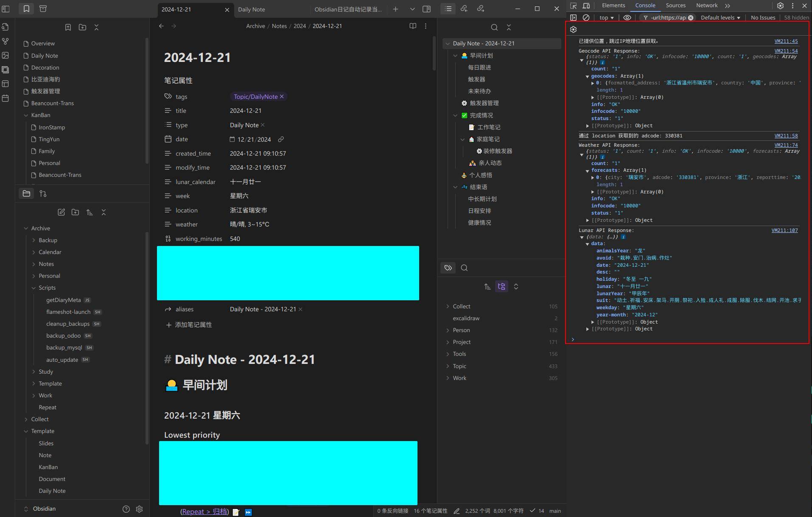Create a new folder in file explorer
The height and width of the screenshot is (517, 812).
click(75, 212)
